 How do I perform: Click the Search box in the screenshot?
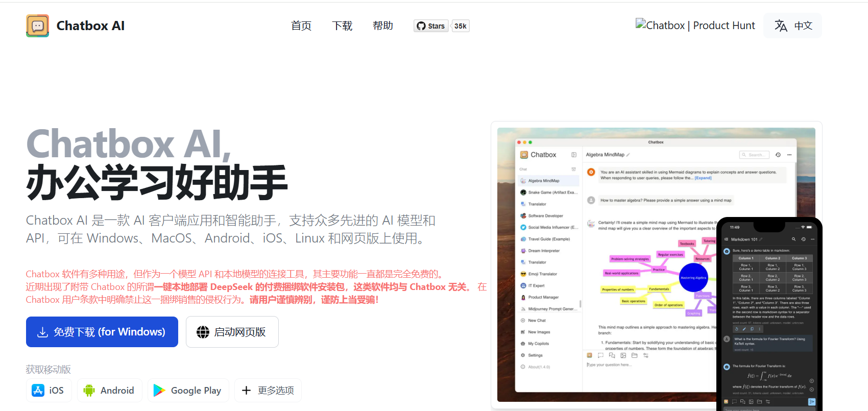(x=754, y=155)
